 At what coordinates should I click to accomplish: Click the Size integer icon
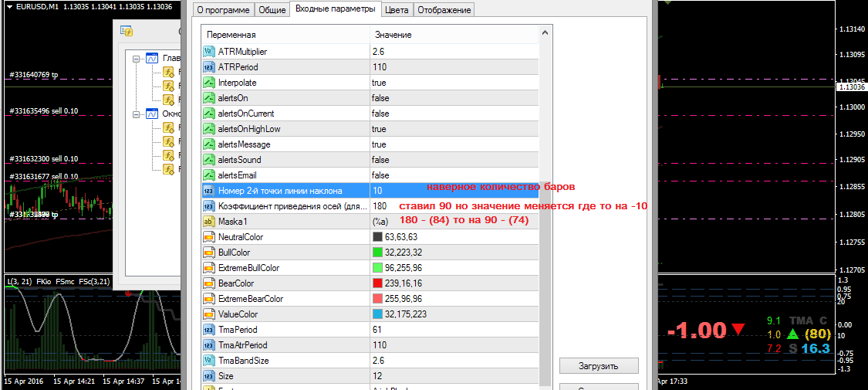(208, 376)
